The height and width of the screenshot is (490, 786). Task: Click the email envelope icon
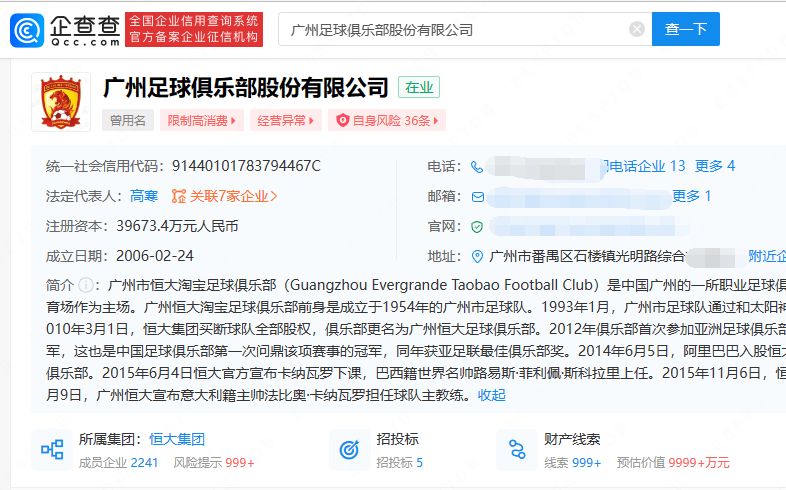tap(478, 196)
